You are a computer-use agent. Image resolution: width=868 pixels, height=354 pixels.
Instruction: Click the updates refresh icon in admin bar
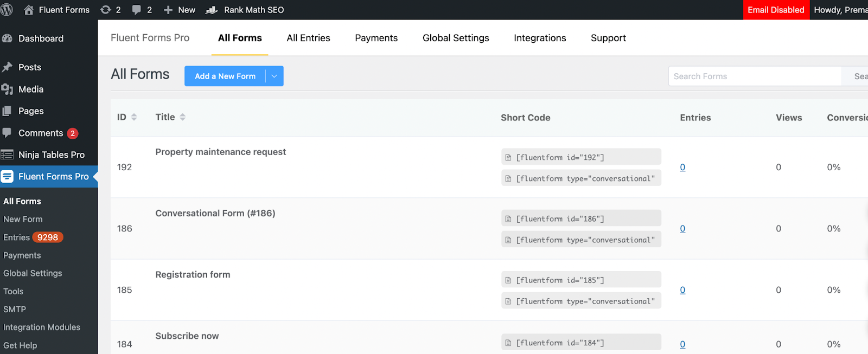[x=106, y=10]
